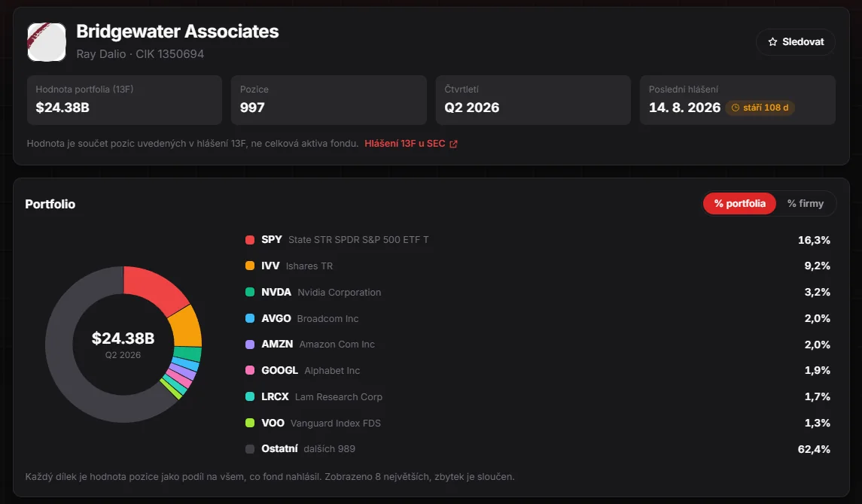Select the LRCX ticker label
Image resolution: width=862 pixels, height=504 pixels.
click(x=275, y=396)
